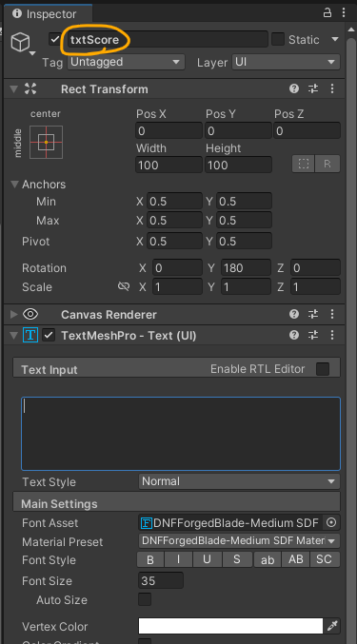Toggle small caps SC font style
The image size is (357, 644).
[325, 559]
